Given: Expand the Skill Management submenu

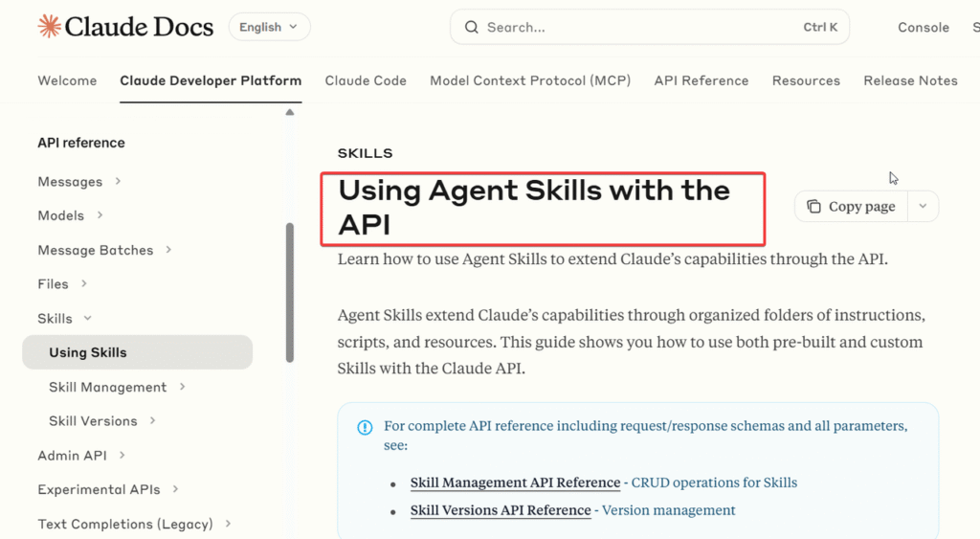Looking at the screenshot, I should 182,388.
